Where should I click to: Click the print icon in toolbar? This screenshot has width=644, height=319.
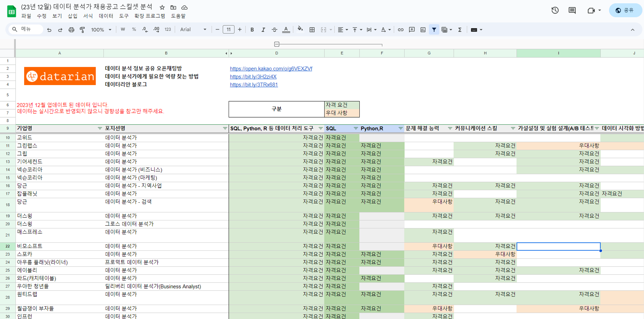click(x=71, y=30)
